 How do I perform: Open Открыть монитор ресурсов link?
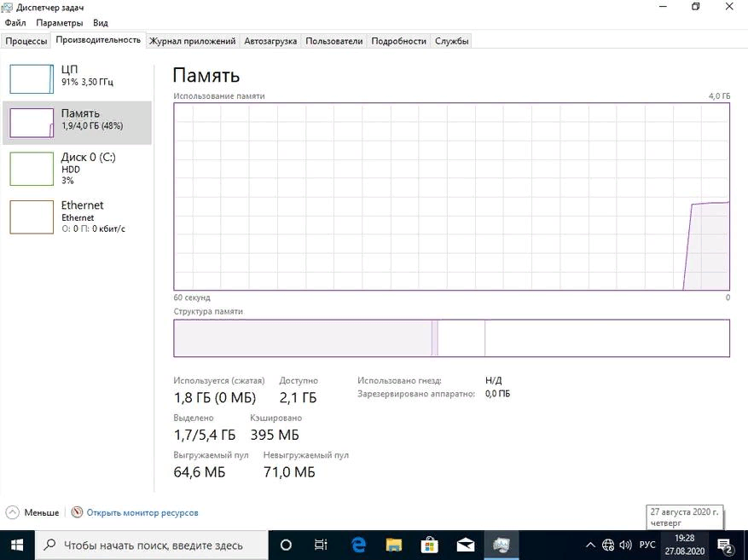coord(142,513)
